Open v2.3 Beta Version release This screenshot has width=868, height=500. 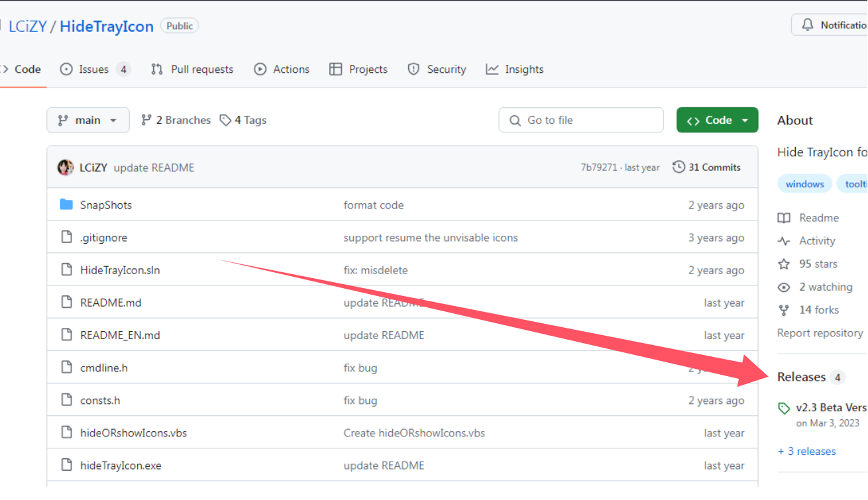(831, 407)
